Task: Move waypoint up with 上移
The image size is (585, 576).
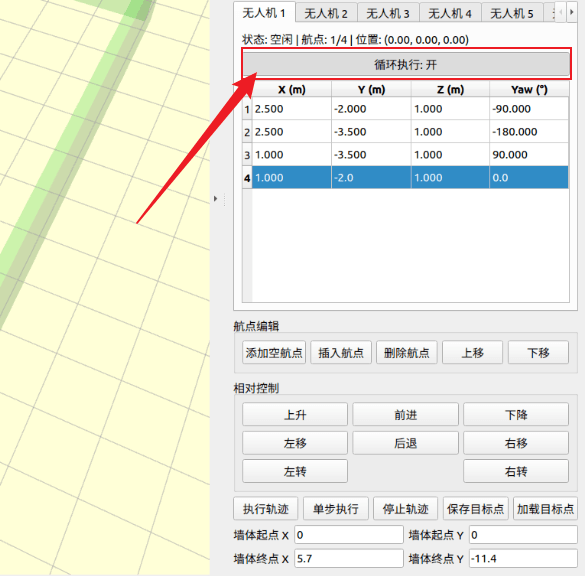Action: click(472, 353)
